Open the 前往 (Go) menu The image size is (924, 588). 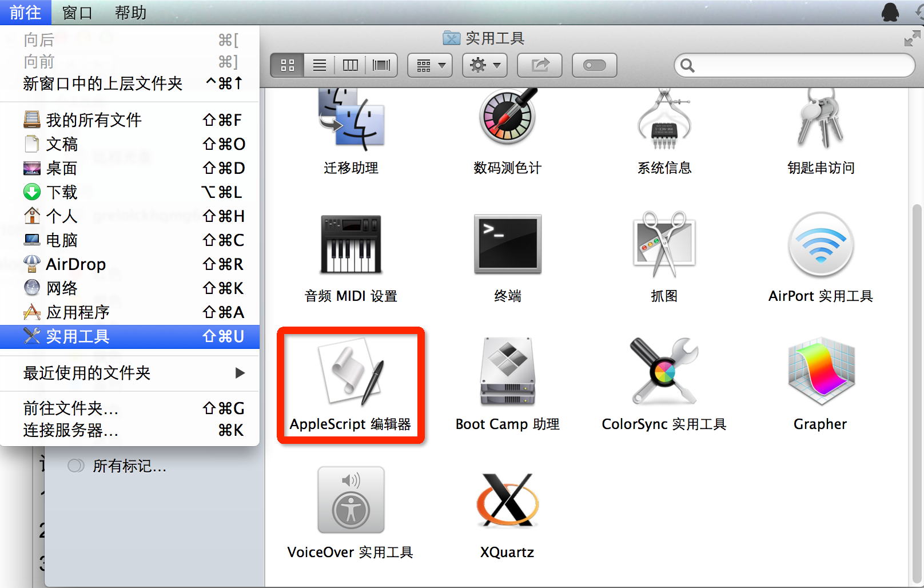coord(26,12)
